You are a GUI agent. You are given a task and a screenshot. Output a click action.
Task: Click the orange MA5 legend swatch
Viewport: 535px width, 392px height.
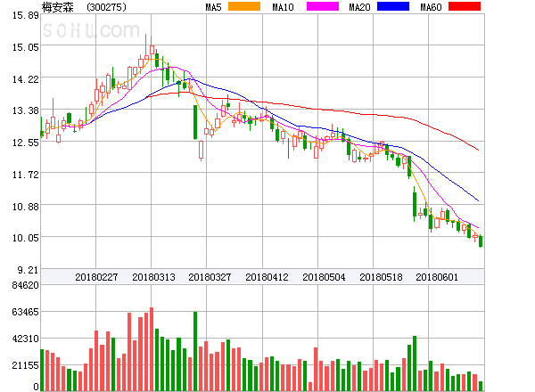click(x=244, y=6)
